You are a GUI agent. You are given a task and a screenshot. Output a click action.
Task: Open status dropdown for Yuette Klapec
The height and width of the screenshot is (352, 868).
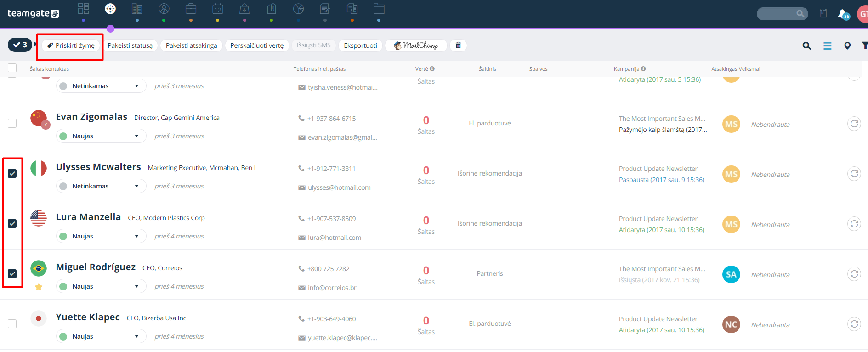[x=101, y=336]
